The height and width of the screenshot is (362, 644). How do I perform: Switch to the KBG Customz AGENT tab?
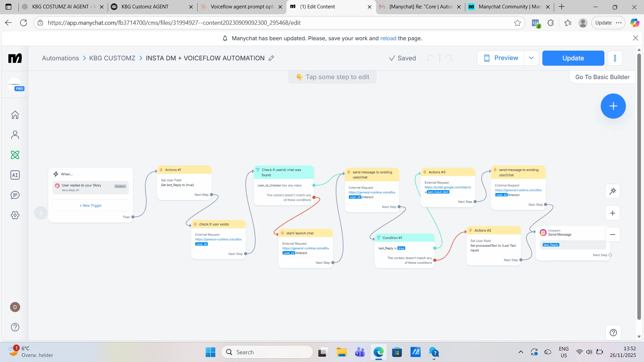(x=145, y=7)
